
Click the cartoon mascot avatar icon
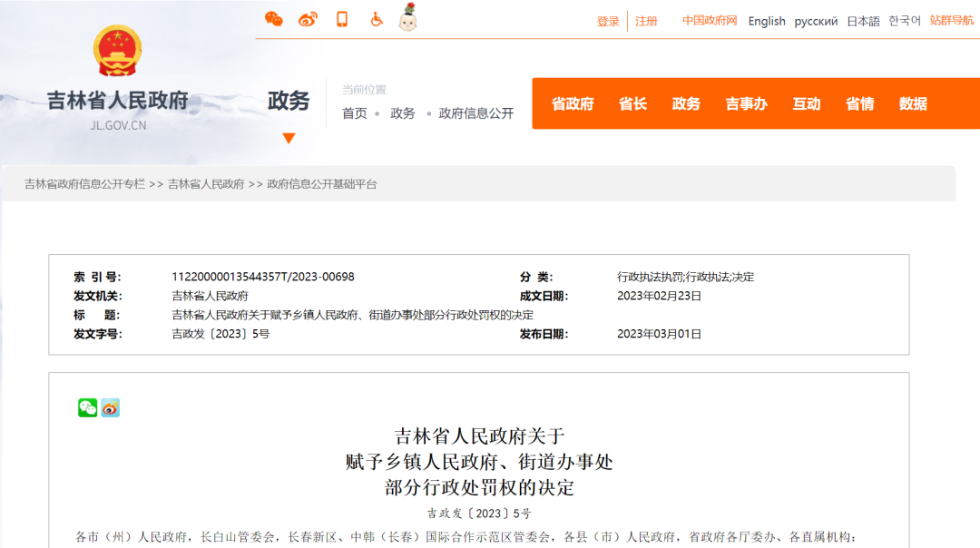point(408,17)
